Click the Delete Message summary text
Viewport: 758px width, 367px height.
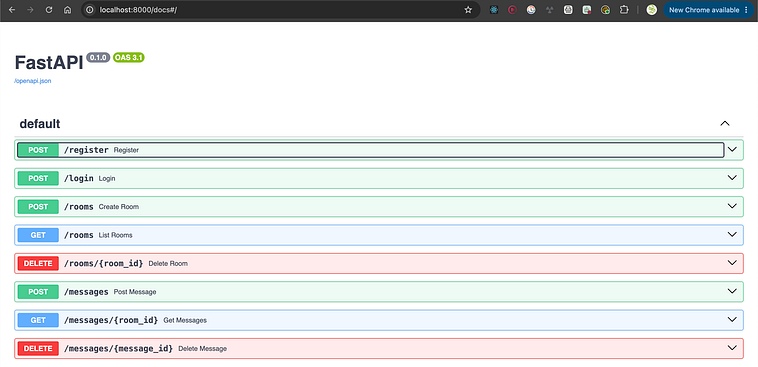(x=203, y=349)
